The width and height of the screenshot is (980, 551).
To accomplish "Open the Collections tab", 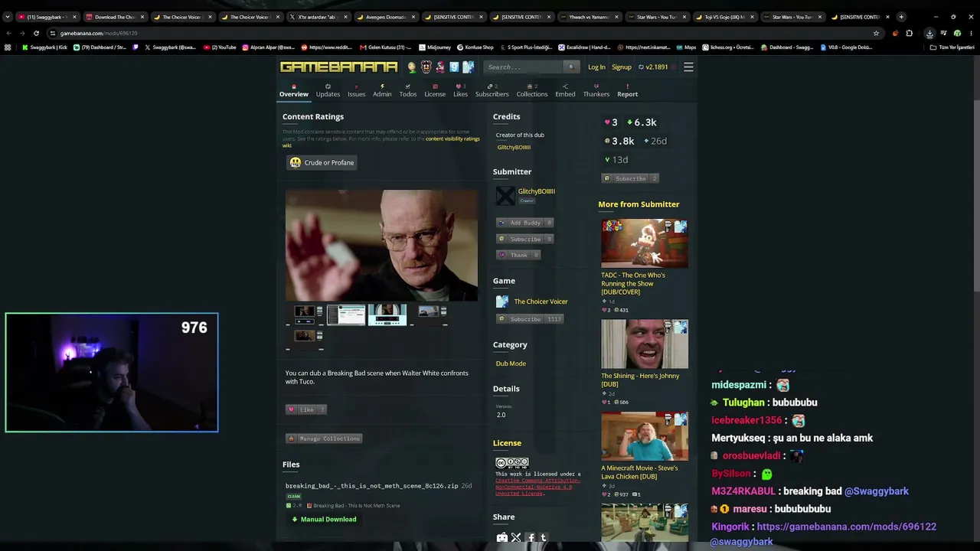I will coord(532,91).
